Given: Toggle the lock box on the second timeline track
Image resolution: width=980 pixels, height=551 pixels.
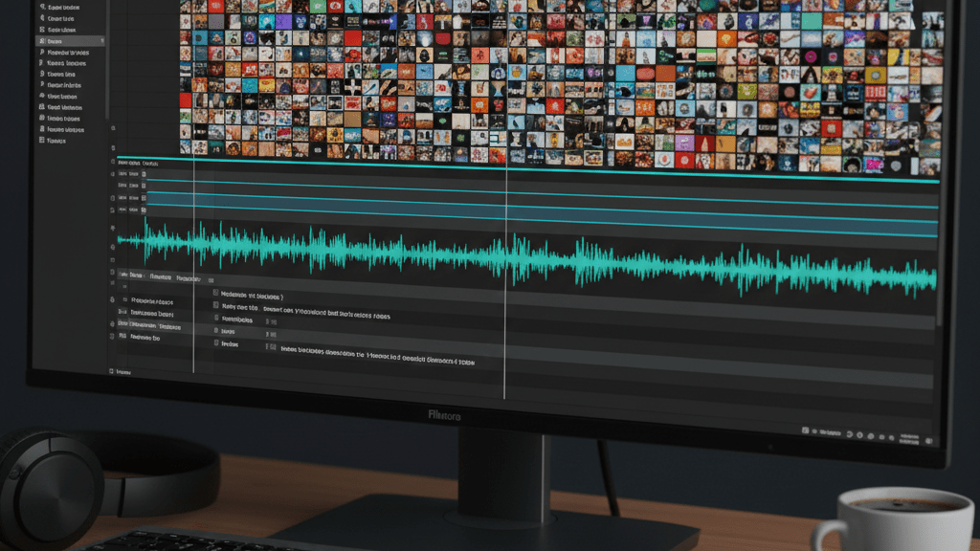Looking at the screenshot, I should [144, 174].
